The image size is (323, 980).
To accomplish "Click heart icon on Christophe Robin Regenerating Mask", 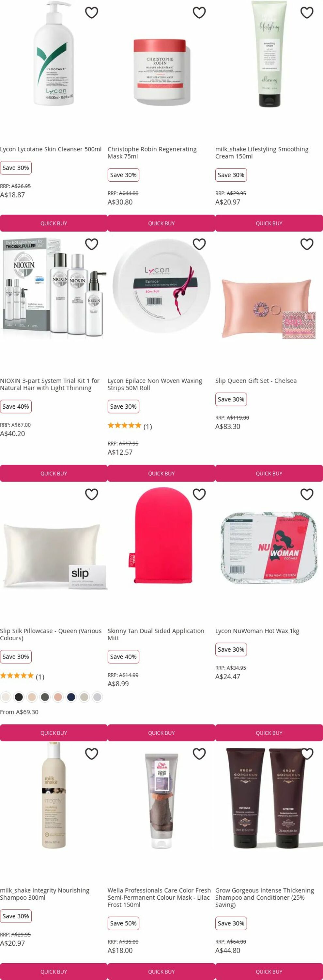I will [x=199, y=12].
